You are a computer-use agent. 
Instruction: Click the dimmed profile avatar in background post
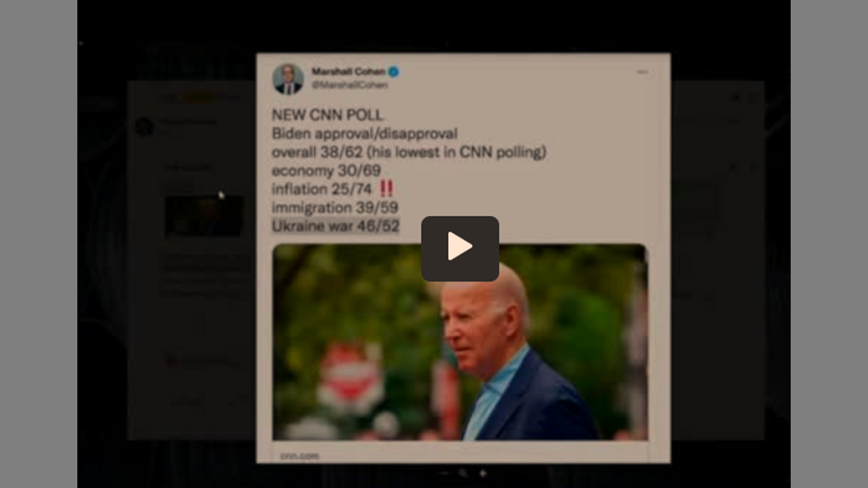click(x=144, y=126)
